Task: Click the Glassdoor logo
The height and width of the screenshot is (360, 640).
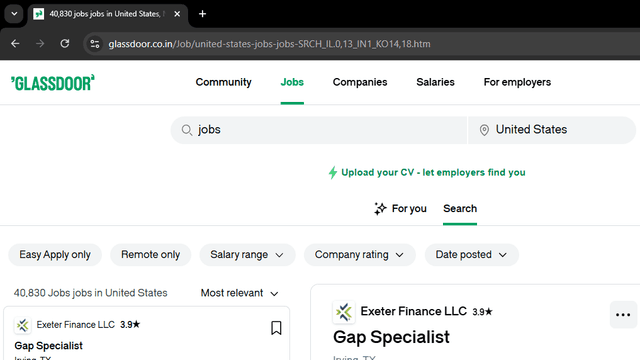Action: (53, 83)
